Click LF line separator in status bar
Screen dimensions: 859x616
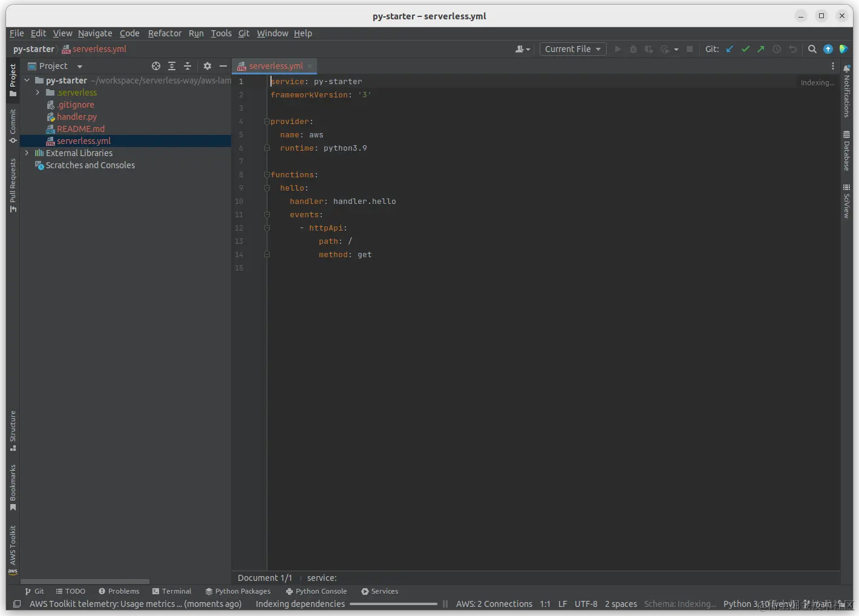(x=563, y=604)
